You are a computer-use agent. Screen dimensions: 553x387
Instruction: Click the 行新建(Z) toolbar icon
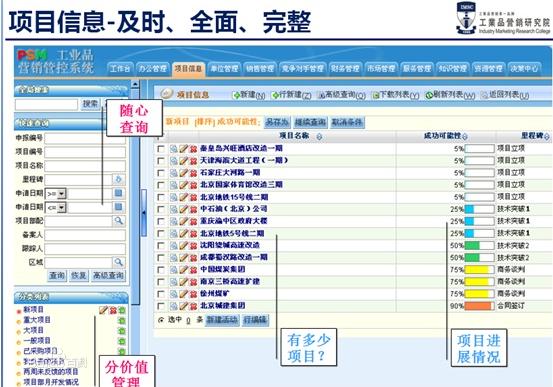pos(275,95)
